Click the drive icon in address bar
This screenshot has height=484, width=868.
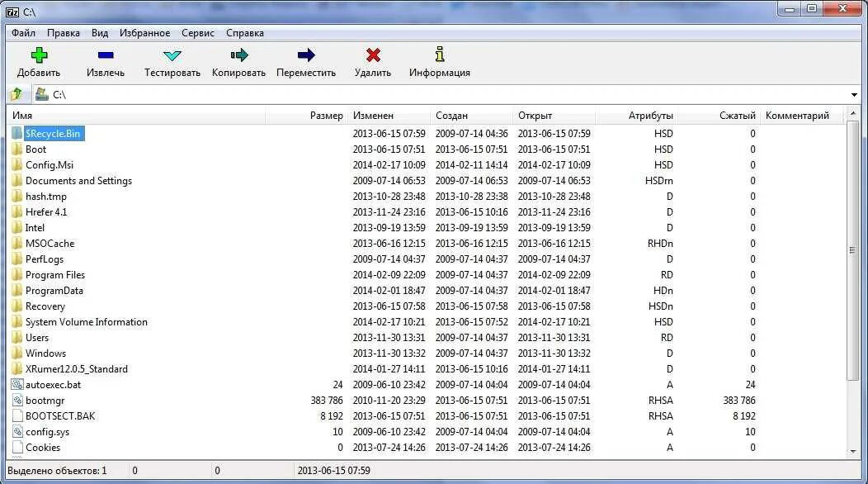(x=41, y=94)
